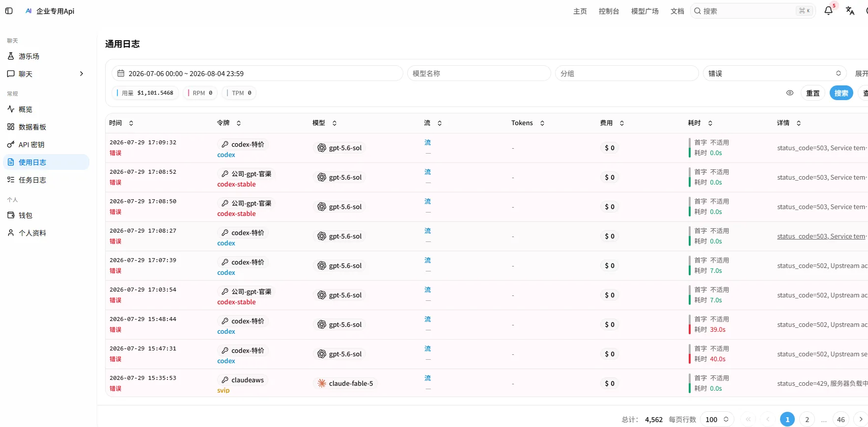Viewport: 868px width, 427px height.
Task: Open 数据看板 in the sidebar
Action: click(46, 127)
